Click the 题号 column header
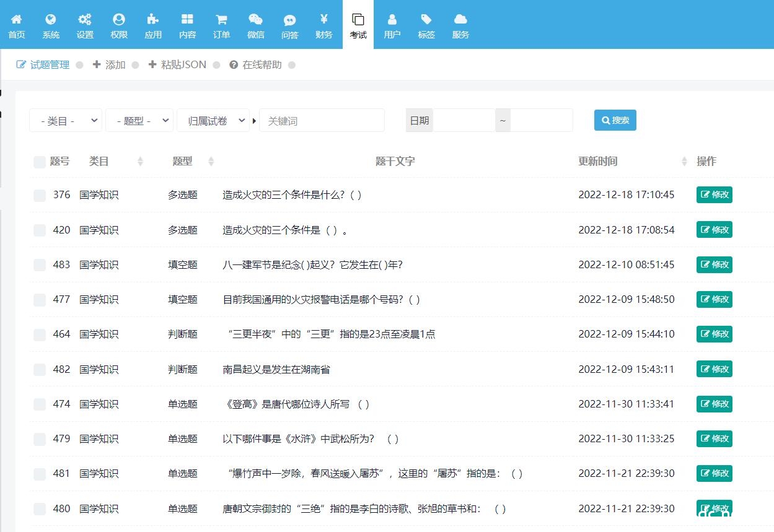 (x=59, y=161)
